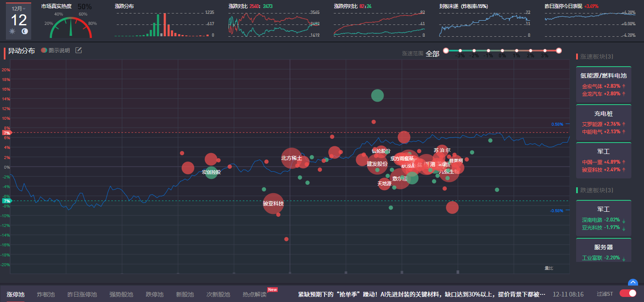Click the up arrow next to 金宏气体
This screenshot has height=302, width=644.
tap(624, 86)
